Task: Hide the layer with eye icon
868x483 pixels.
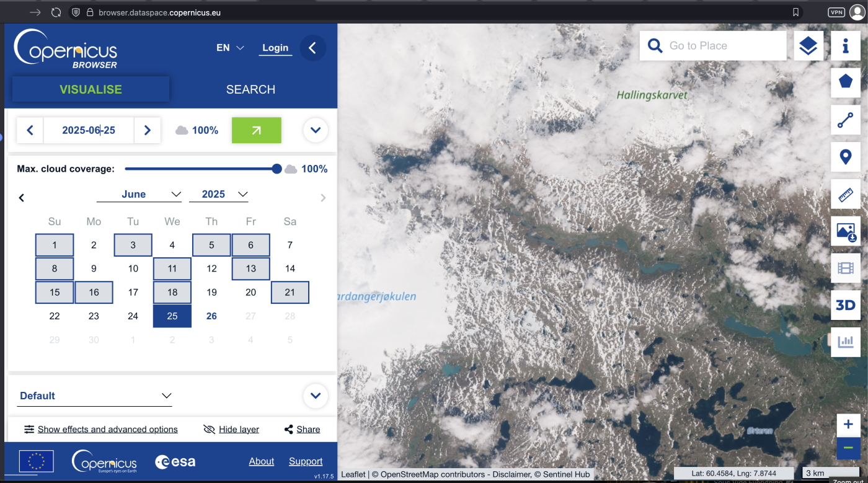Action: click(x=231, y=429)
